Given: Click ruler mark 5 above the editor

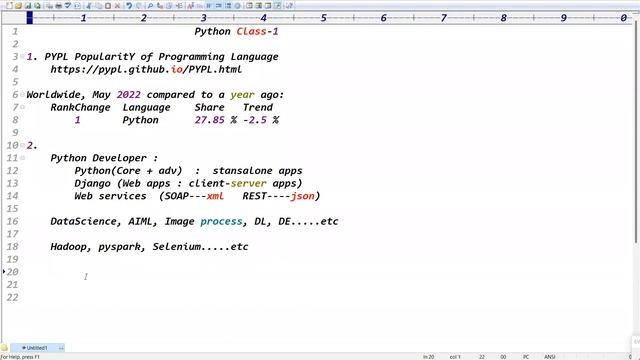Looking at the screenshot, I should click(x=323, y=18).
